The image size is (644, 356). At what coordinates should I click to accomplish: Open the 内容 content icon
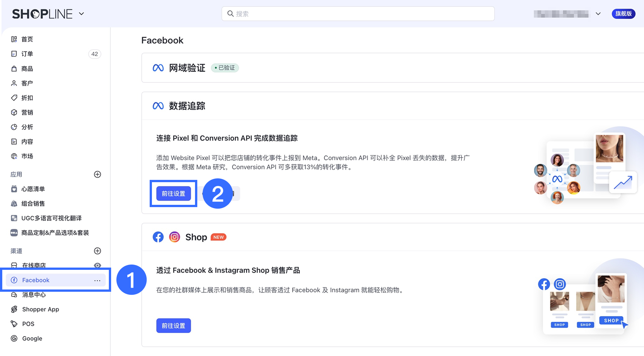pyautogui.click(x=14, y=141)
